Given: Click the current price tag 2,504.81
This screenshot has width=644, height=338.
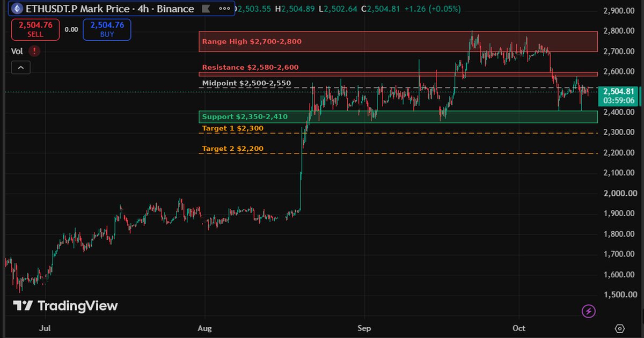Looking at the screenshot, I should pyautogui.click(x=620, y=95).
